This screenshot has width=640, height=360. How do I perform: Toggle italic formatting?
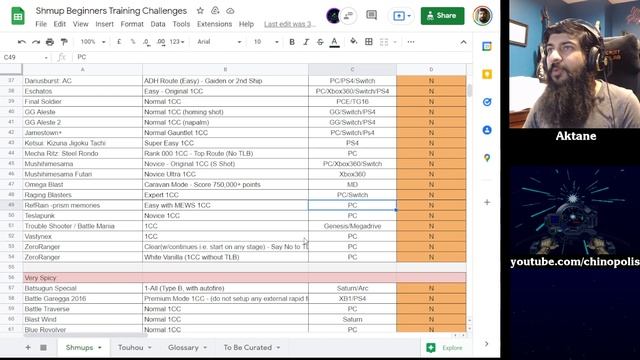306,42
